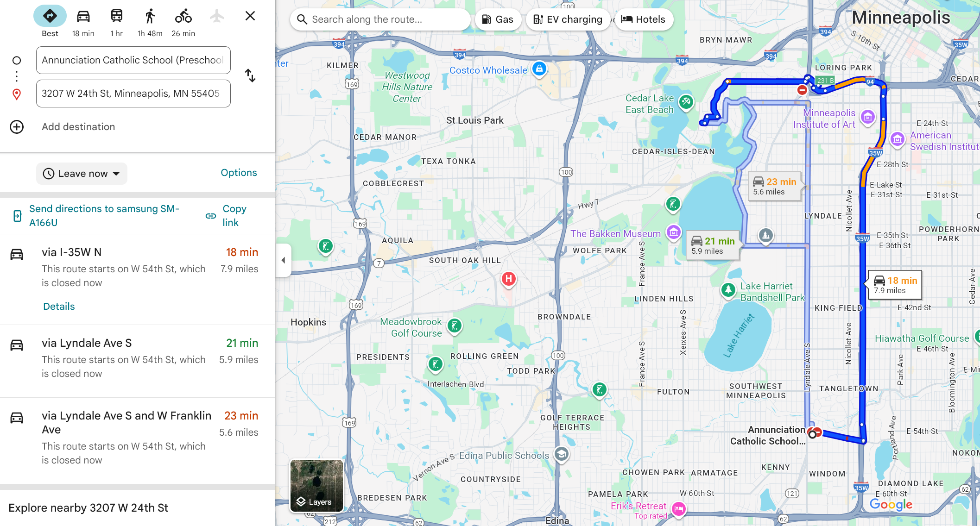Open Details for the I-35W N route
The width and height of the screenshot is (980, 526).
tap(59, 307)
